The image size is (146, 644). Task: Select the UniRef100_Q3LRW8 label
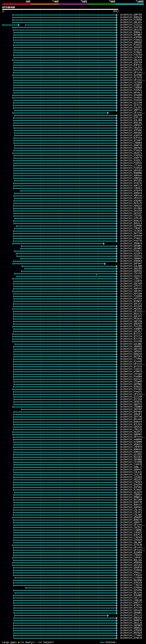pyautogui.click(x=131, y=266)
